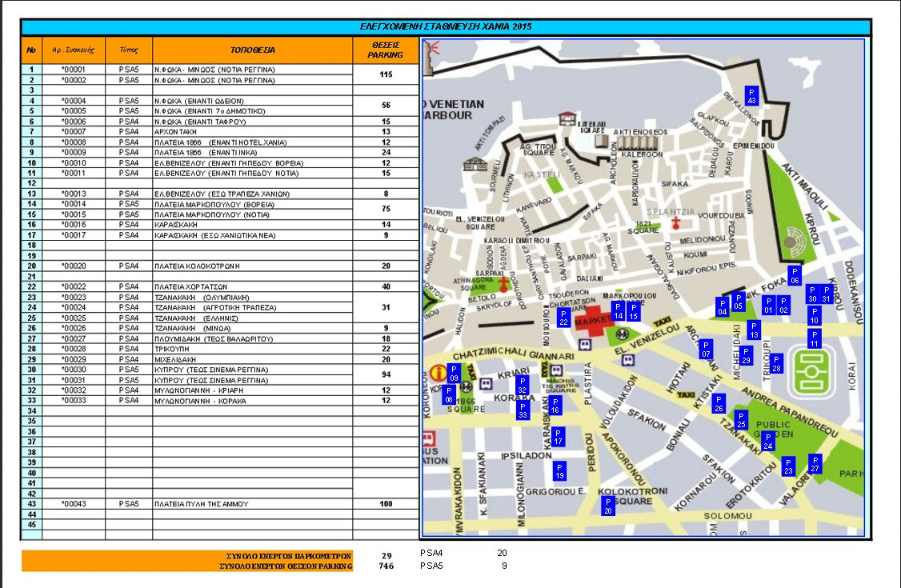Select the P 05 parking marker
This screenshot has height=588, width=901.
pyautogui.click(x=739, y=302)
